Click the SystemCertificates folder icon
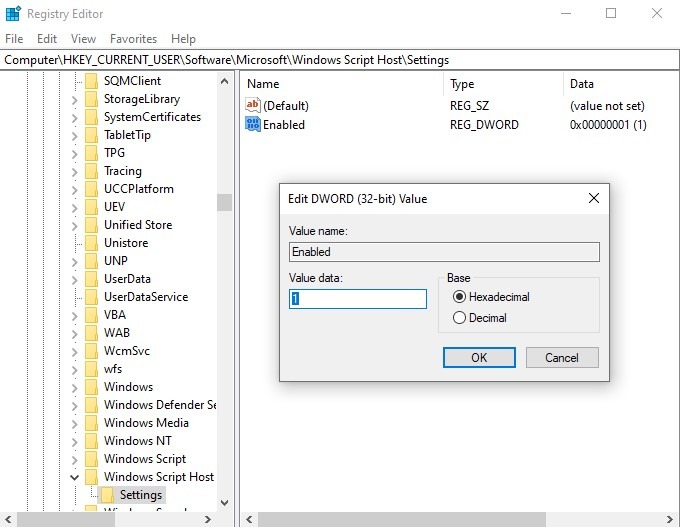Viewport: 680px width, 527px height. pos(91,117)
